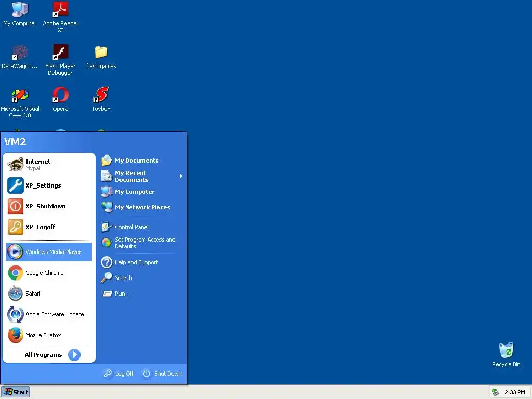This screenshot has width=532, height=399.
Task: Click the Mypal subtitle text
Action: (33, 169)
